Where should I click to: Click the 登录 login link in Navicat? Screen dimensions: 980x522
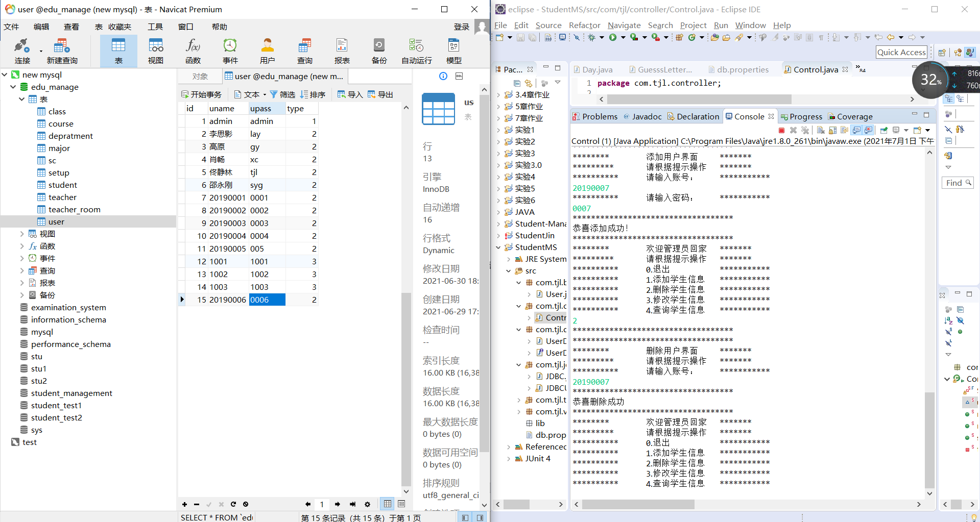coord(462,27)
